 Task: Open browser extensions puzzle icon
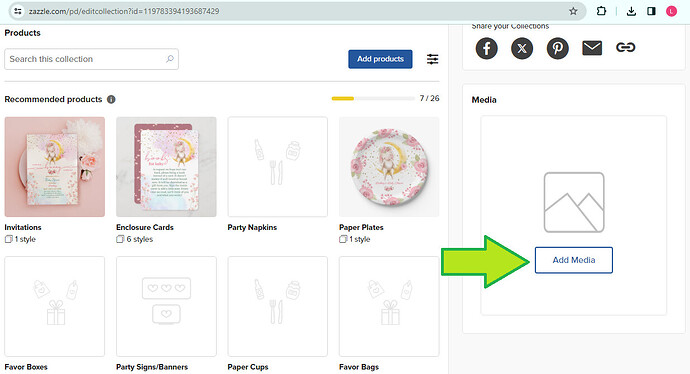pyautogui.click(x=601, y=11)
